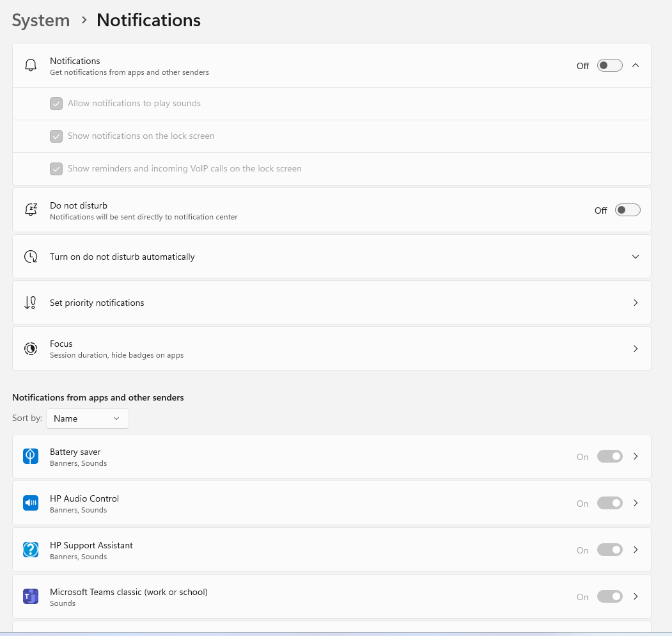Viewport: 672px width, 636px height.
Task: Click the HP Support Assistant question mark icon
Action: coord(31,550)
